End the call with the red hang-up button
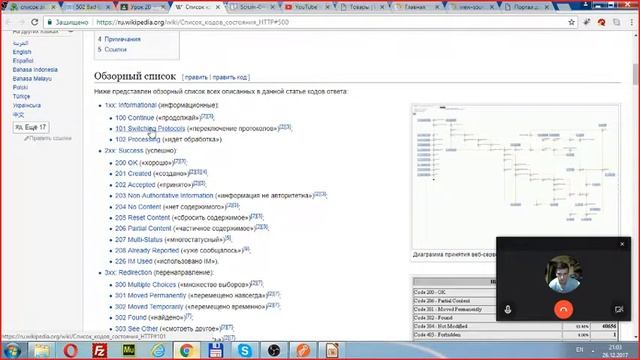Viewport: 640px width, 360px height. tap(564, 309)
